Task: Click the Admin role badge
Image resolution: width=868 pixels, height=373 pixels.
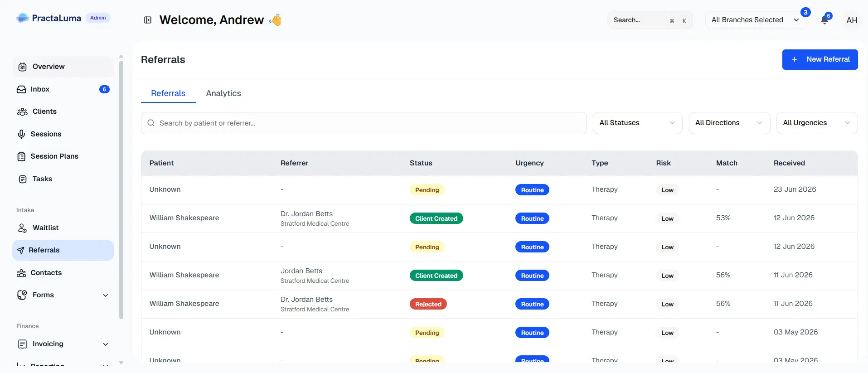Action: point(98,18)
